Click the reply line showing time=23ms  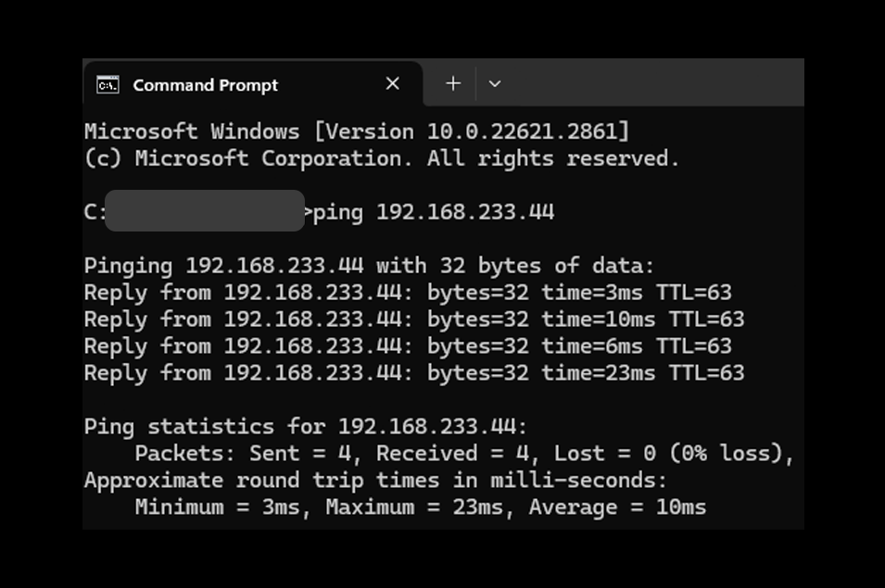pyautogui.click(x=413, y=373)
